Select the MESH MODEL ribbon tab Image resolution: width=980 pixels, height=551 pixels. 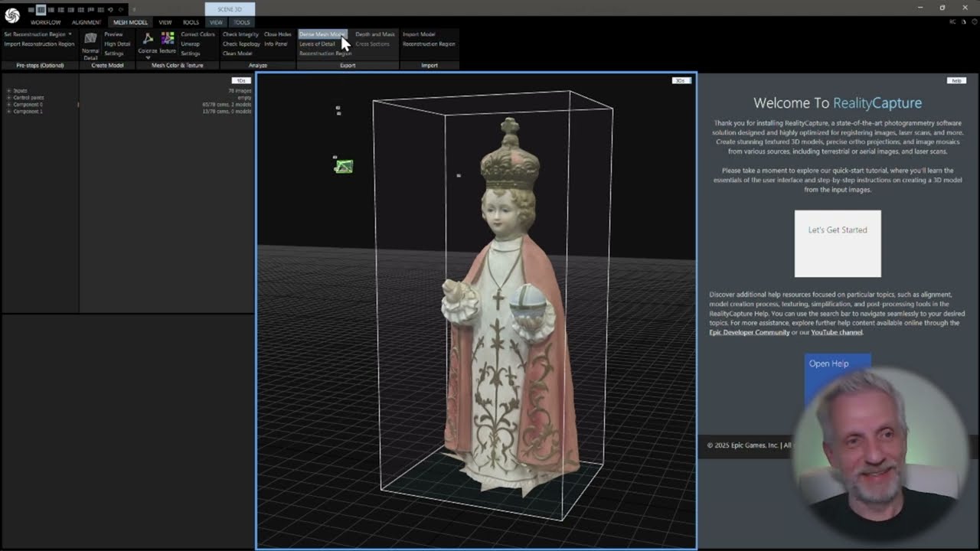pyautogui.click(x=131, y=22)
